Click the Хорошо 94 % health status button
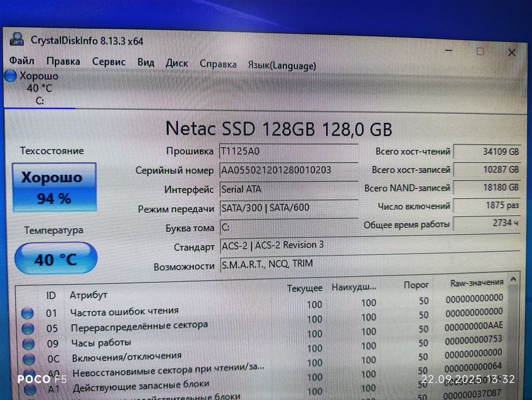The image size is (532, 400). [x=54, y=187]
